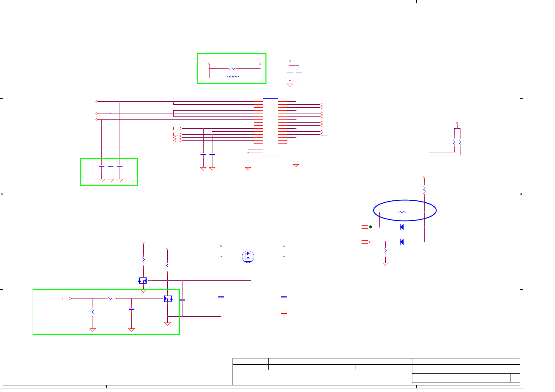Select the inductor symbol in the top green box
Screen dimensions: 555x392
(x=233, y=77)
